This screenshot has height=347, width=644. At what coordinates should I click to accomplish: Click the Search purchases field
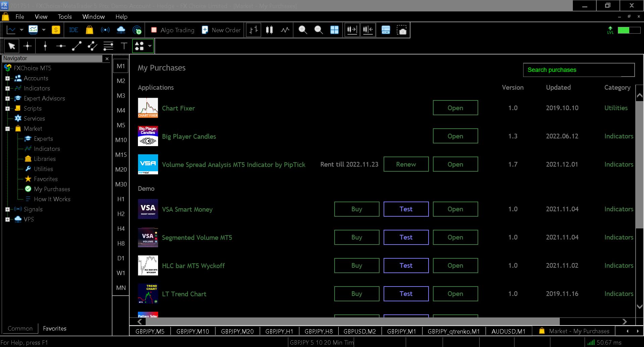coord(579,70)
